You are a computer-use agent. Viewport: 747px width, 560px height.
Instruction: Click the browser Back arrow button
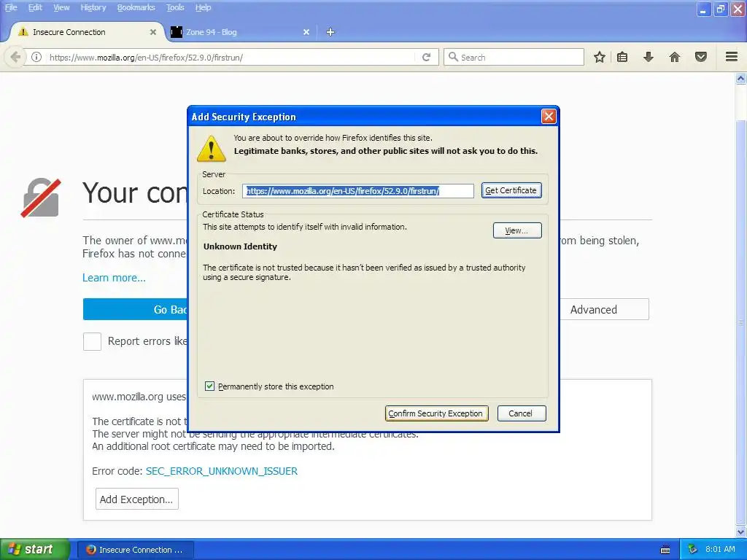pos(15,57)
